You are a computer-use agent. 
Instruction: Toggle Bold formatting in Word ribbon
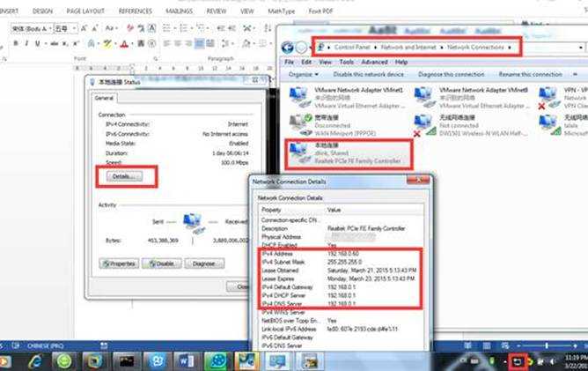pyautogui.click(x=16, y=44)
